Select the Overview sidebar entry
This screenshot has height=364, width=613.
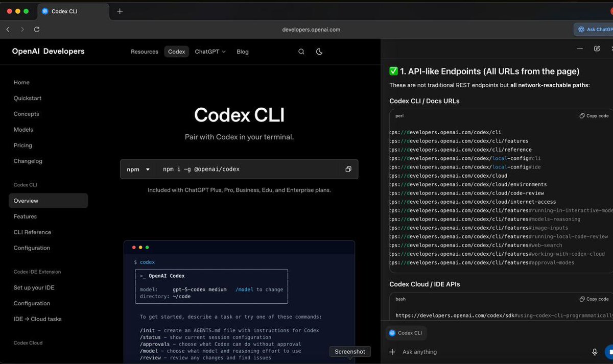(26, 201)
